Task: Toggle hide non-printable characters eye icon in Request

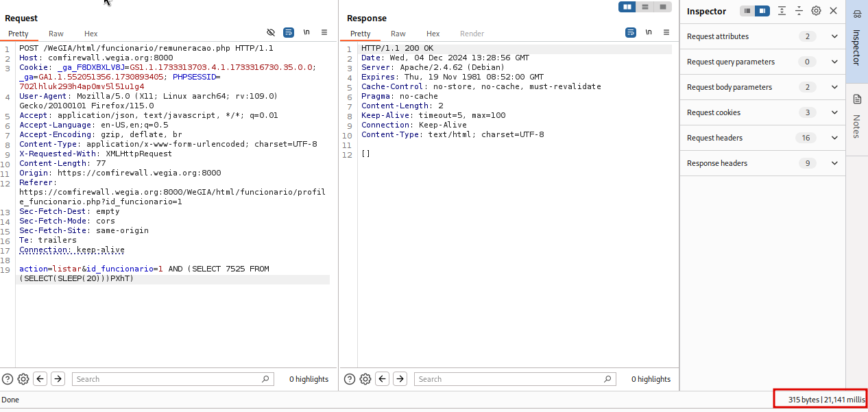Action: pos(271,32)
